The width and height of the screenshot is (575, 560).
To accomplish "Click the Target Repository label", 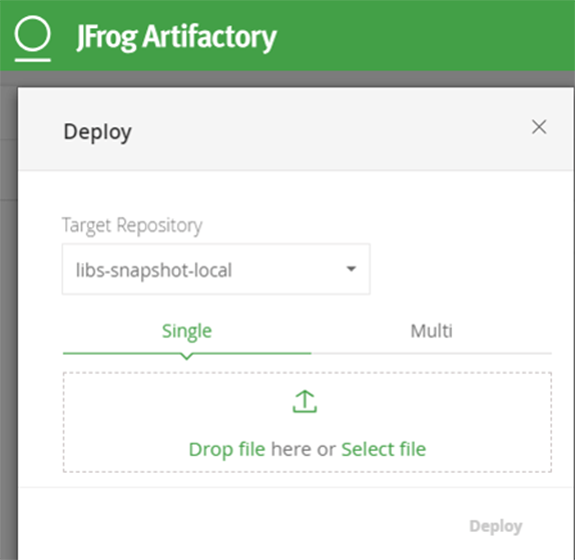I will click(x=132, y=225).
